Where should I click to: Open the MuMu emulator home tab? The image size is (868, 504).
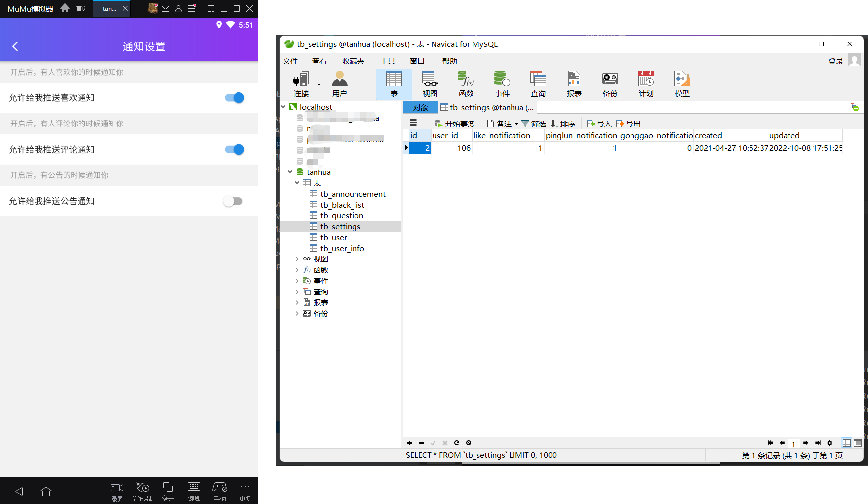(73, 9)
